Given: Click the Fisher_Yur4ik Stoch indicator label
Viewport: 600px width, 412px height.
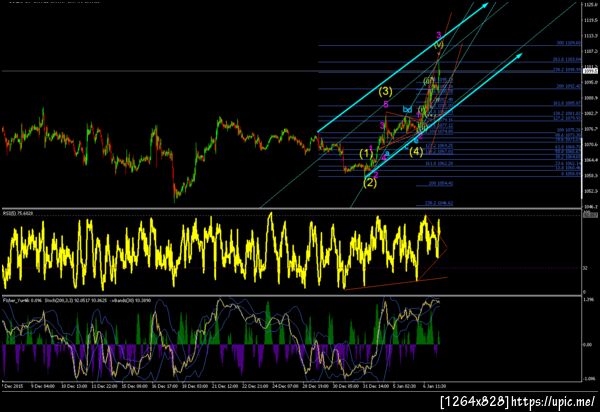Looking at the screenshot, I should [x=77, y=301].
